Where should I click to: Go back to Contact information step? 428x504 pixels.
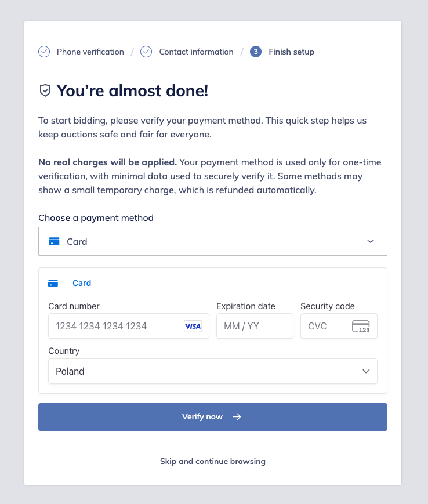(196, 52)
